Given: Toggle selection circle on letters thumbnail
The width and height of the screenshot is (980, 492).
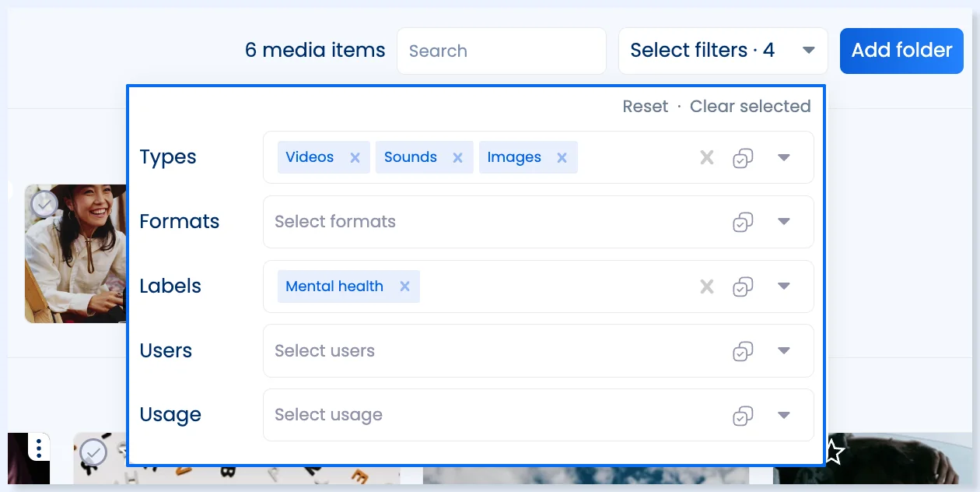Looking at the screenshot, I should (x=93, y=452).
